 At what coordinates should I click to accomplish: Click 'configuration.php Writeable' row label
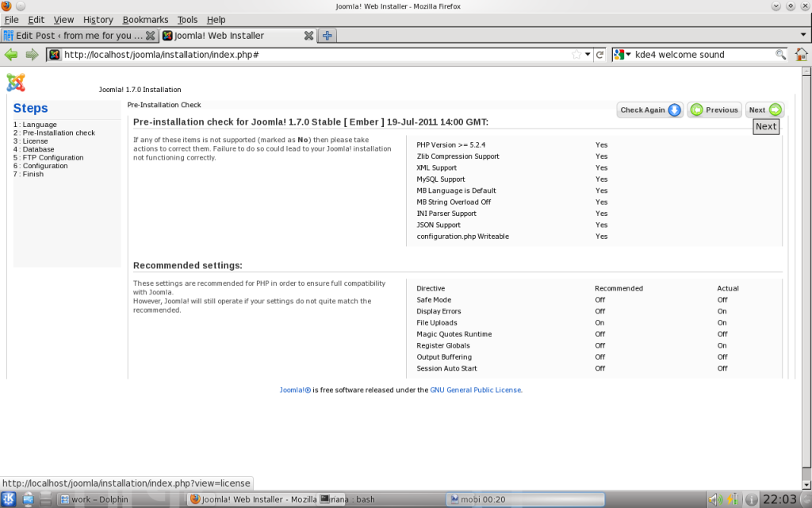click(x=462, y=236)
